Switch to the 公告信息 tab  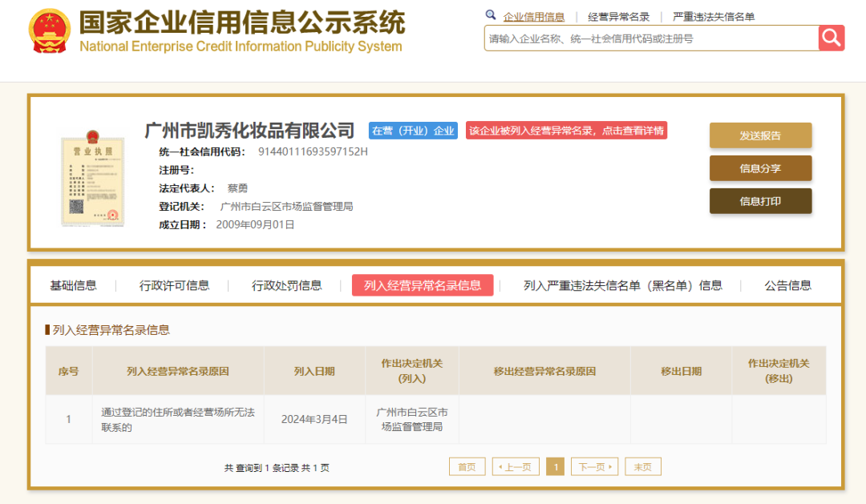[787, 285]
